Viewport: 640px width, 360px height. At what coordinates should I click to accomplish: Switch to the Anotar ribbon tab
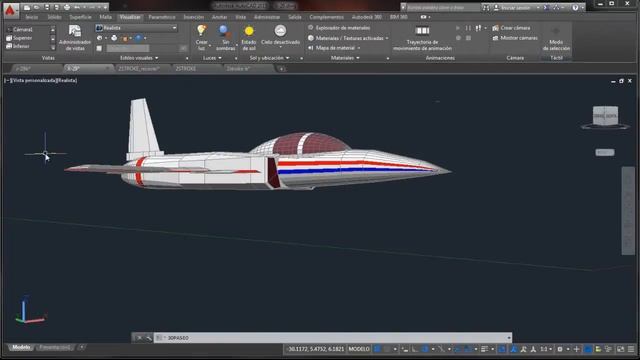point(220,17)
